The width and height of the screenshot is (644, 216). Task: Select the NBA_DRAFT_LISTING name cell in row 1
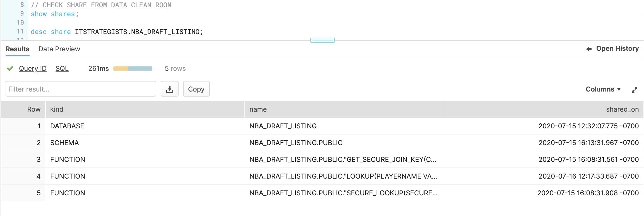click(344, 126)
